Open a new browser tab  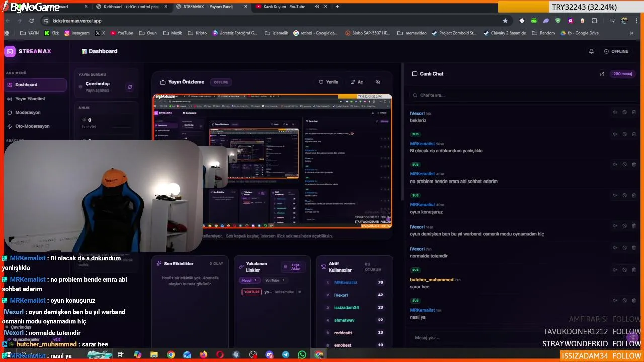point(337,7)
